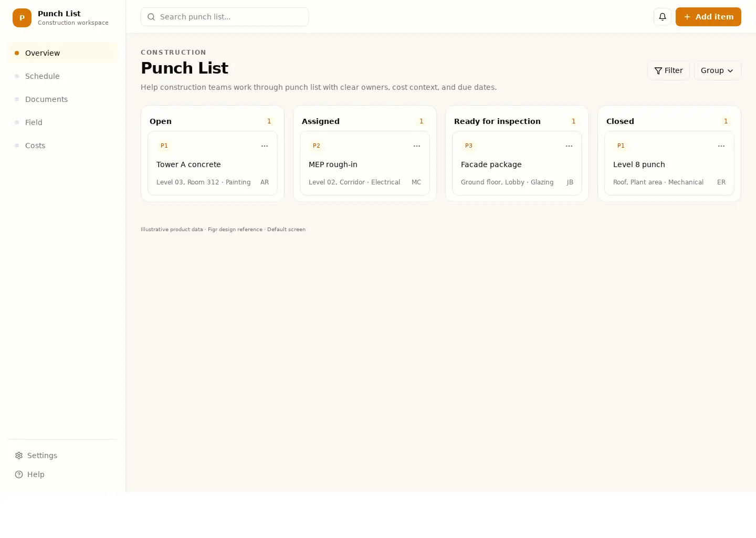Open more options on Facade package card
This screenshot has width=756, height=538.
tap(569, 146)
